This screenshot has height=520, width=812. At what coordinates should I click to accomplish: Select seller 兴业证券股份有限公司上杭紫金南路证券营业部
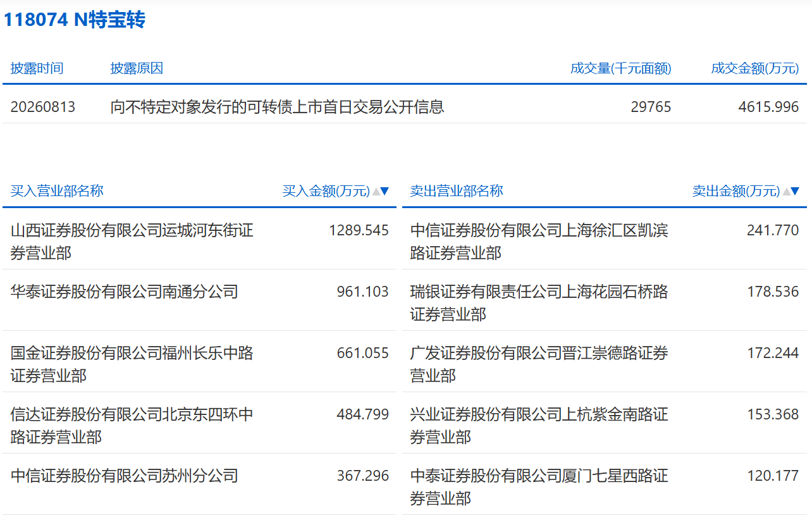point(539,426)
